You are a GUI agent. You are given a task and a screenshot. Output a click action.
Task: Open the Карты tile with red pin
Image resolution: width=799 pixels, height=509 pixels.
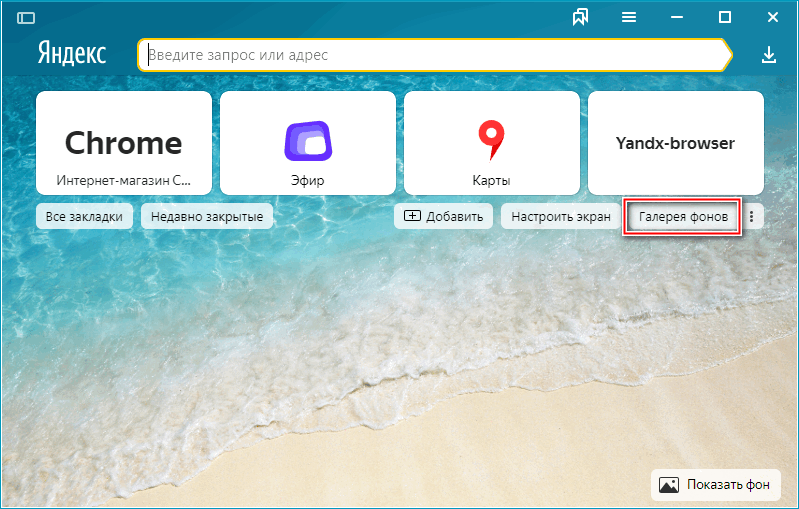click(491, 143)
